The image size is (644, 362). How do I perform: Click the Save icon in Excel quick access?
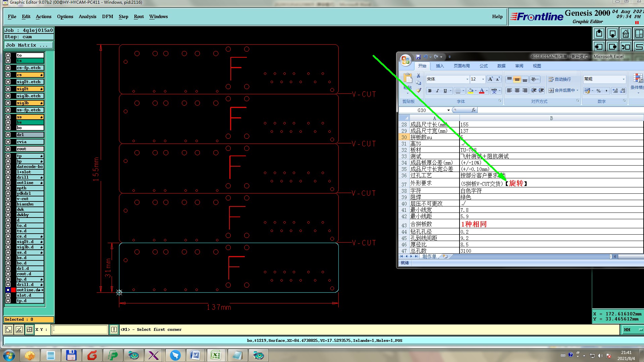pyautogui.click(x=418, y=57)
